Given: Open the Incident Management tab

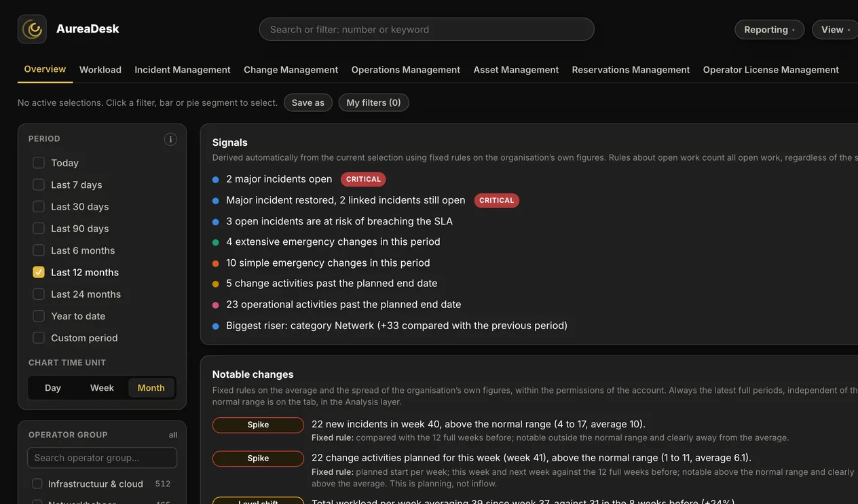Looking at the screenshot, I should (183, 69).
